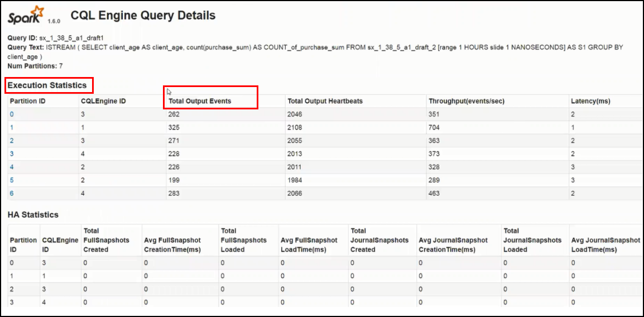This screenshot has width=644, height=317.
Task: Click throughput value 351
Action: coord(434,114)
